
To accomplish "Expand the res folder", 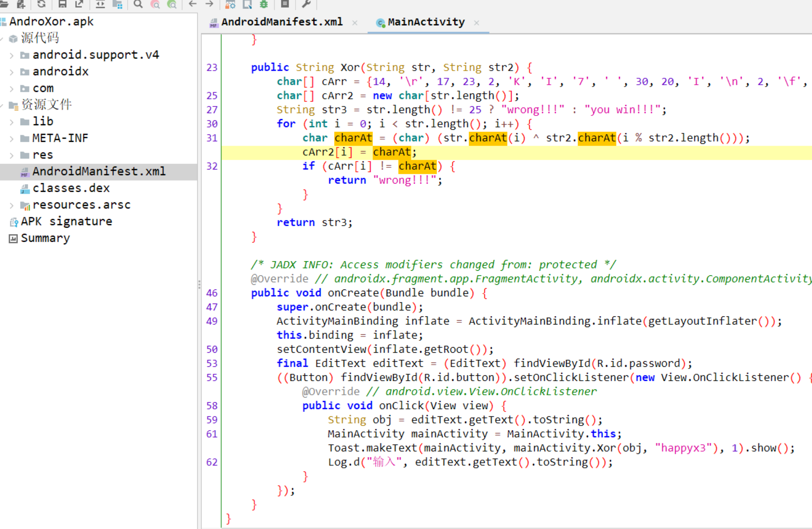I will tap(12, 155).
